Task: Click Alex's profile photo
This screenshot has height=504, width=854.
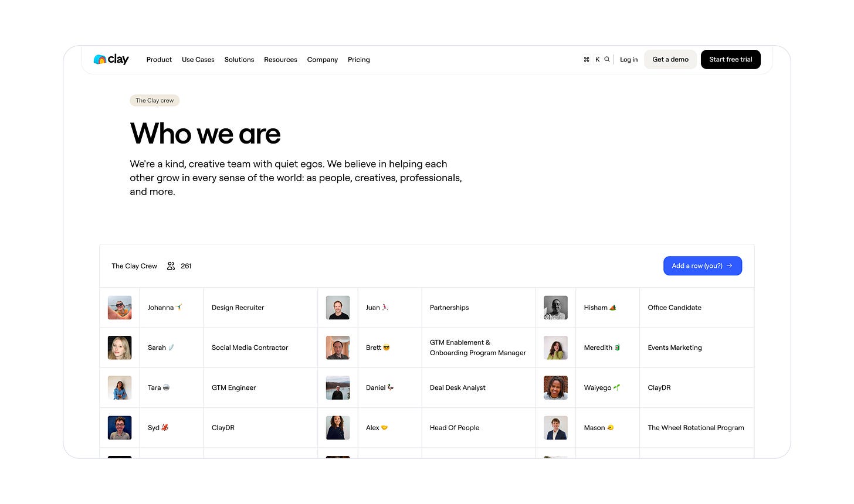Action: [x=338, y=428]
